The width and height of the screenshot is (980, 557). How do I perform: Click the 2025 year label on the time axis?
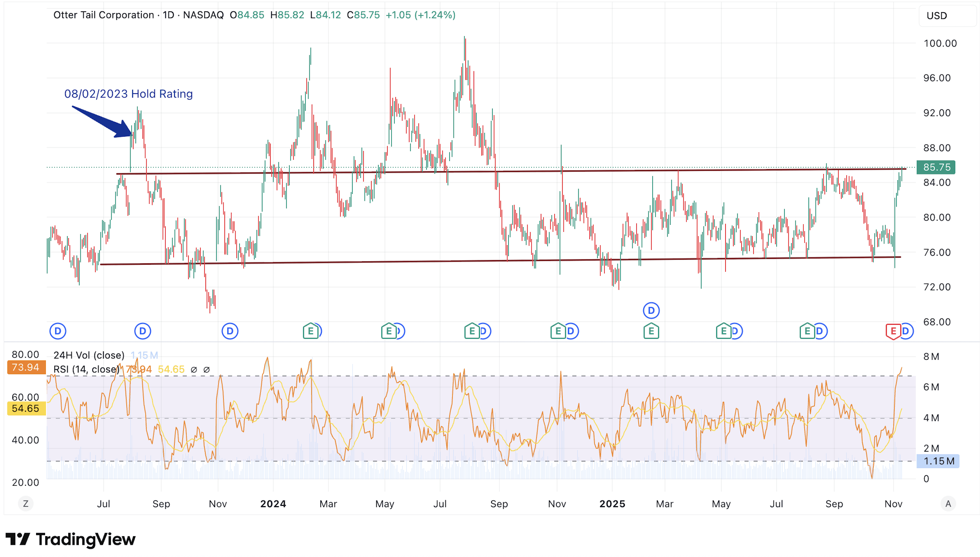(x=612, y=504)
